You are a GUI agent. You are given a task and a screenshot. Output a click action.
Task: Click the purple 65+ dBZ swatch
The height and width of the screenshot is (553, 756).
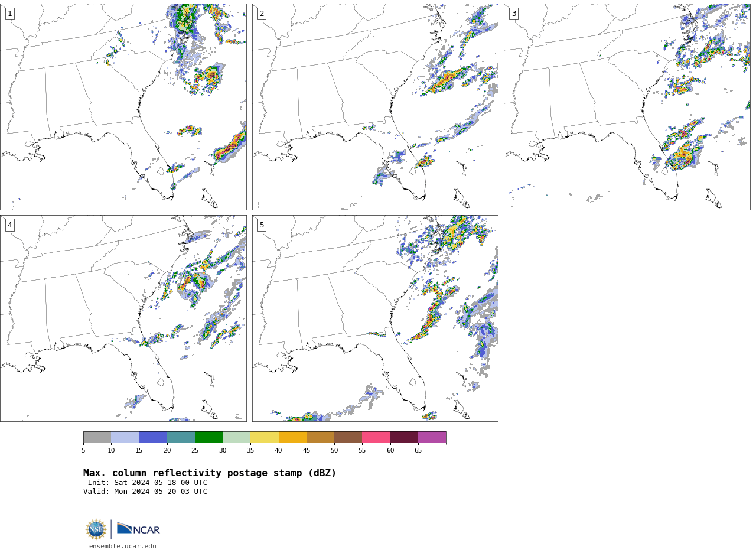(432, 437)
